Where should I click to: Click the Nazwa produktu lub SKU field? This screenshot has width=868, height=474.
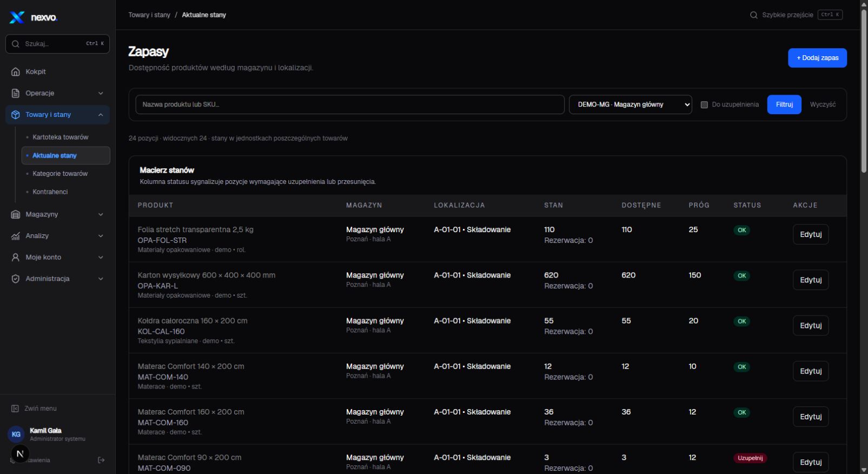[x=350, y=104]
